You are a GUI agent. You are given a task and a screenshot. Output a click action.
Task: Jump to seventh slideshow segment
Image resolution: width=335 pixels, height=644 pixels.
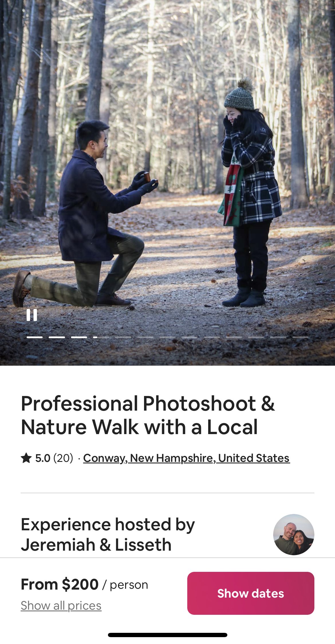pos(167,337)
